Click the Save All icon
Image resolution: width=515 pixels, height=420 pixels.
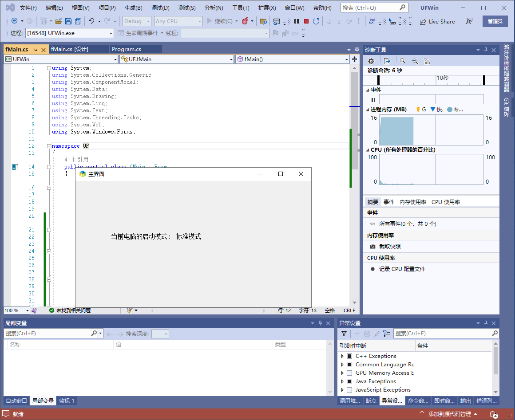[78, 21]
